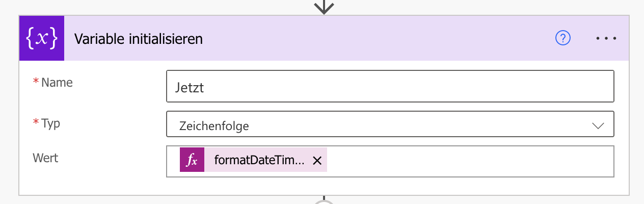
Task: Click the fx expression icon in Wert
Action: pyautogui.click(x=192, y=161)
